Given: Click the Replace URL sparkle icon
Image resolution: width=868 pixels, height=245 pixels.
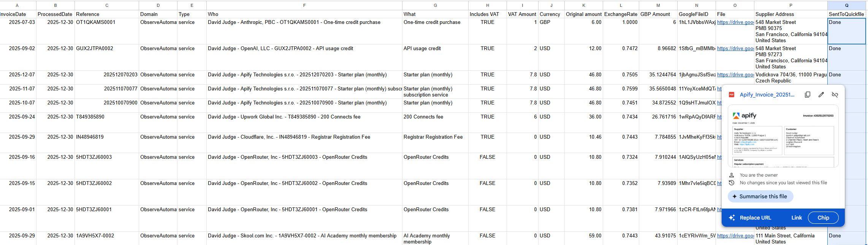Looking at the screenshot, I should click(x=732, y=218).
